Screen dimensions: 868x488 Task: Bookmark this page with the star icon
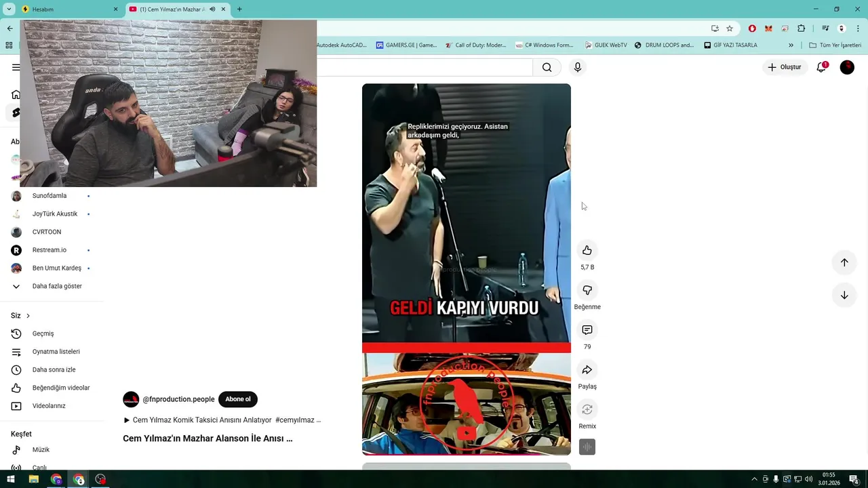point(730,28)
